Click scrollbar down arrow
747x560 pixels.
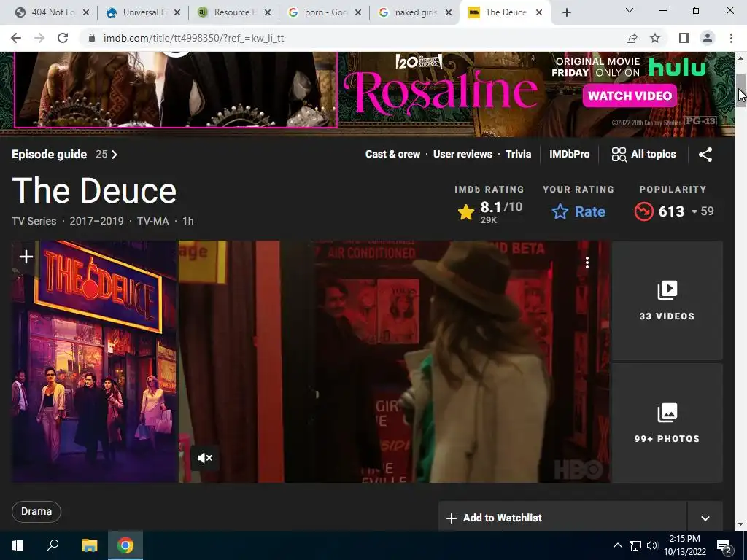tap(741, 524)
